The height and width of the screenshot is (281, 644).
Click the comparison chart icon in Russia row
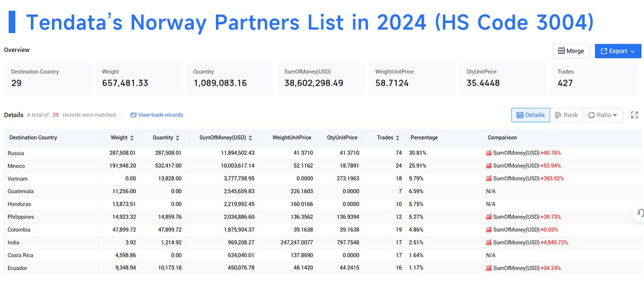click(489, 153)
